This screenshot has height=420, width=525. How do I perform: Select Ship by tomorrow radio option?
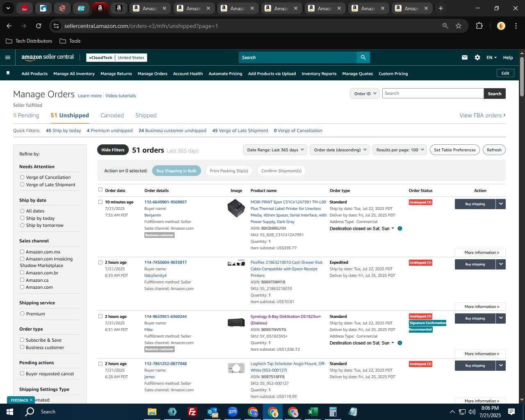22,225
